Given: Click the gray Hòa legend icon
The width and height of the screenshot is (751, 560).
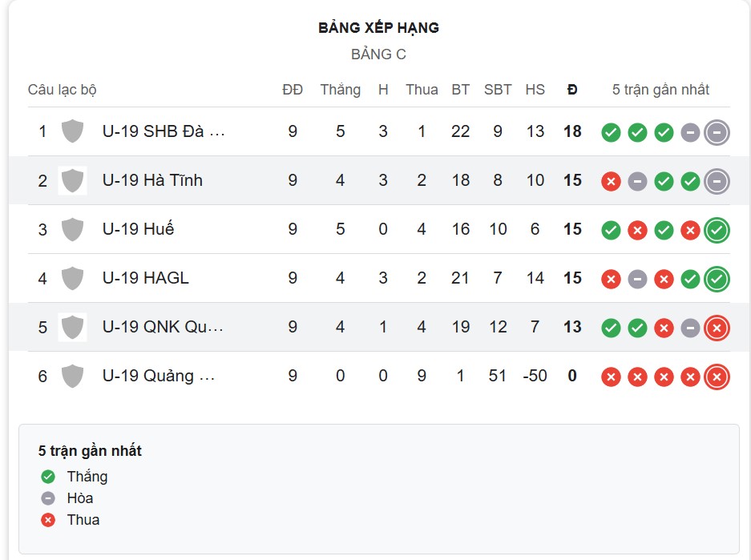Looking at the screenshot, I should click(x=47, y=498).
